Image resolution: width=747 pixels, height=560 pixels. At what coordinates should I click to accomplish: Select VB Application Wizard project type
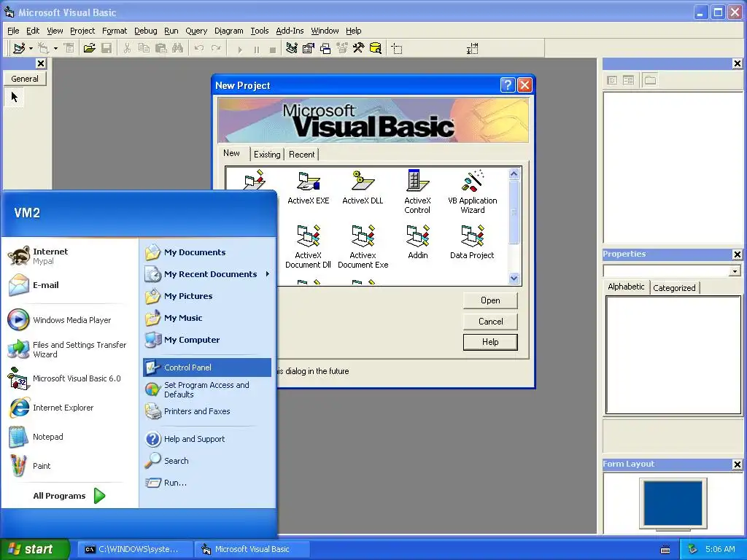pos(472,192)
